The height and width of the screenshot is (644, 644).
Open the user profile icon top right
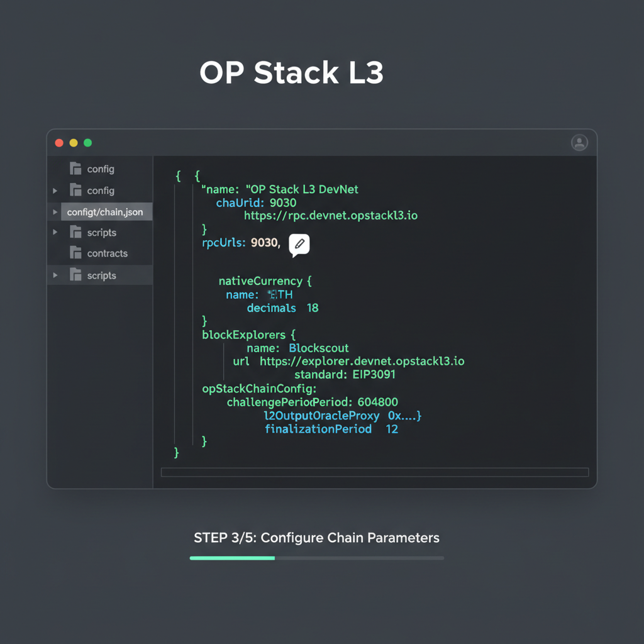coord(579,143)
